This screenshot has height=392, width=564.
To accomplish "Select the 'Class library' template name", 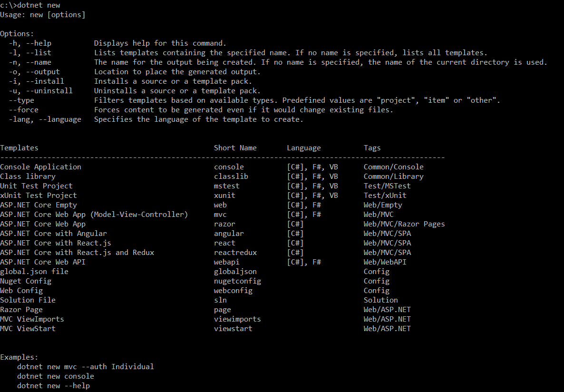I will (x=28, y=176).
